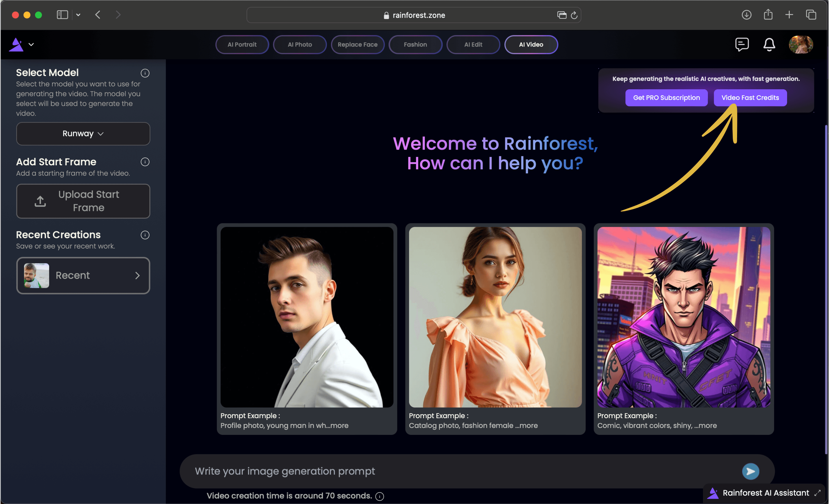Open the chat messages icon

coord(741,45)
